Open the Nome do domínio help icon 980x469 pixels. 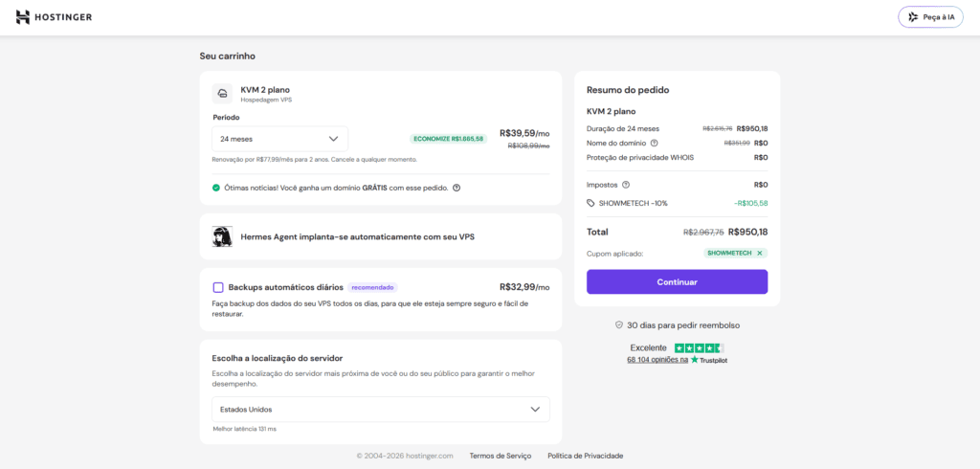[654, 144]
